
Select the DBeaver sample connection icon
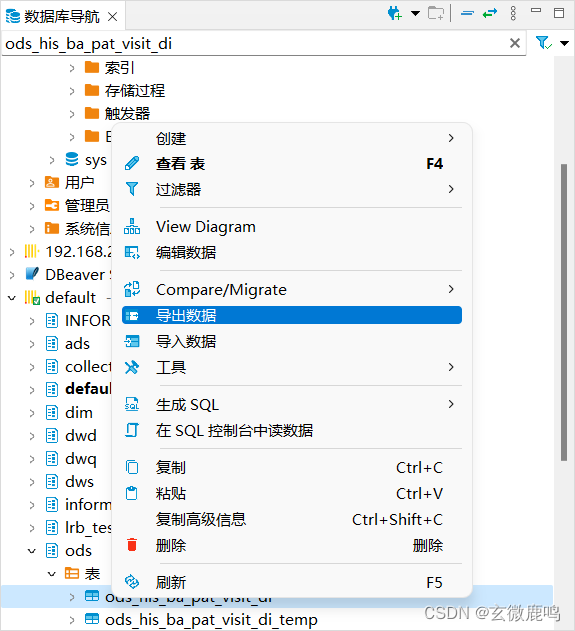[x=32, y=274]
